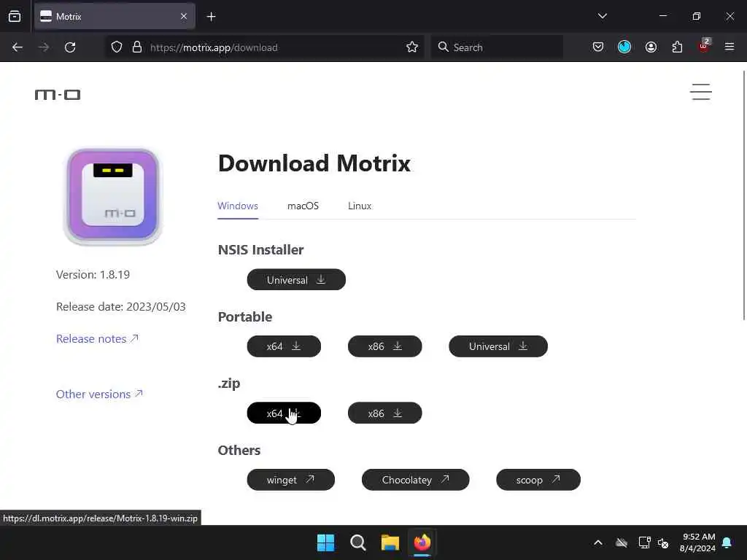Viewport: 747px width, 560px height.
Task: Click the browser forward arrow
Action: coord(43,47)
